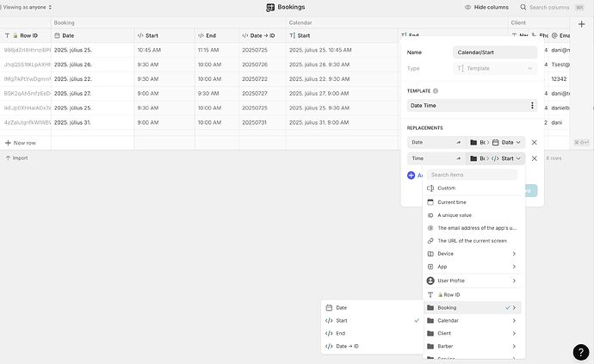
Task: Click the Bookings table icon in title
Action: (270, 8)
